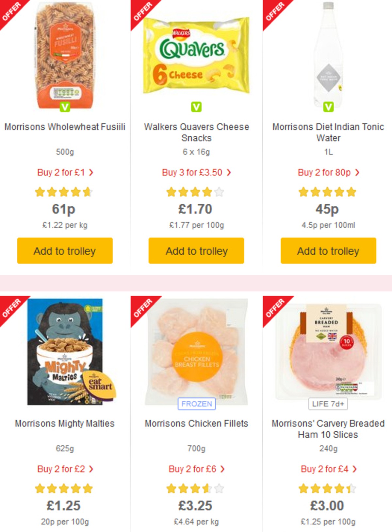Viewport: 392px width, 532px height.
Task: Open the Morrisons Mighty Malties product page
Action: point(64,423)
